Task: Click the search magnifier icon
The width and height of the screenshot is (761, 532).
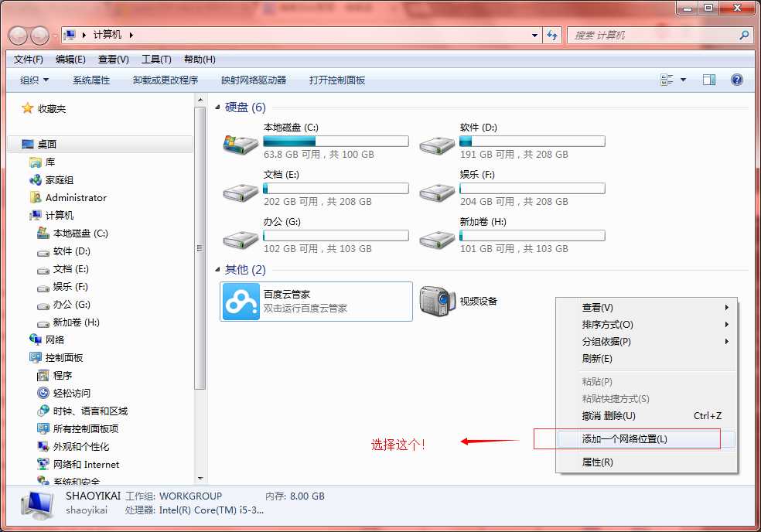Action: [744, 35]
